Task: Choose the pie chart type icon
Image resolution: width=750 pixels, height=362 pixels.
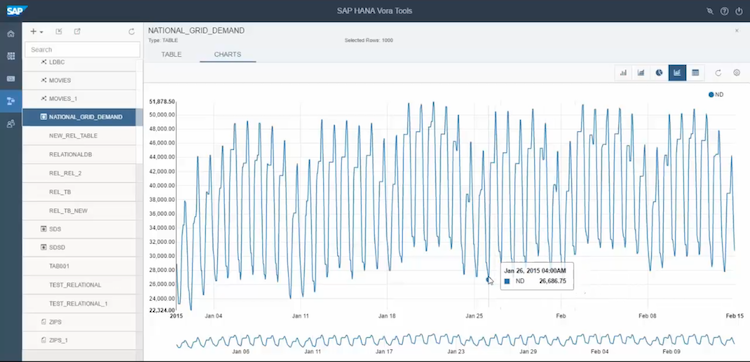Action: pos(659,73)
